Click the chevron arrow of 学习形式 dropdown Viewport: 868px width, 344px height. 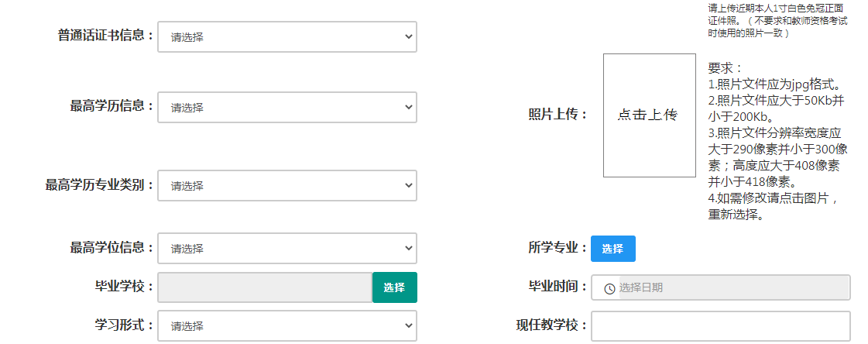click(409, 325)
